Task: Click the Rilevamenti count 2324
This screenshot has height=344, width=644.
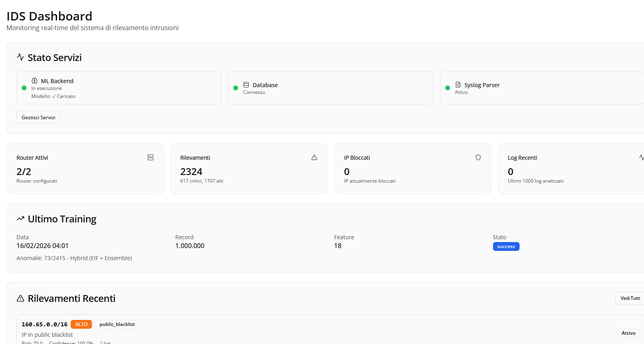Action: 191,172
